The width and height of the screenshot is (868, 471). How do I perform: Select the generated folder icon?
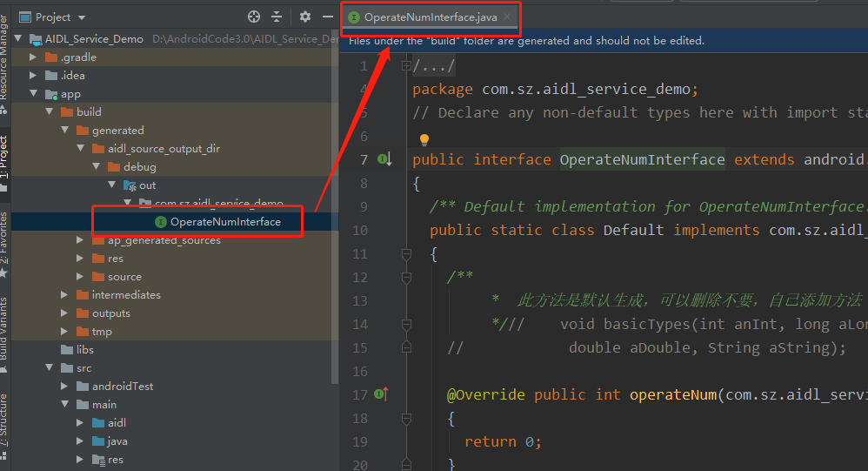click(x=83, y=131)
